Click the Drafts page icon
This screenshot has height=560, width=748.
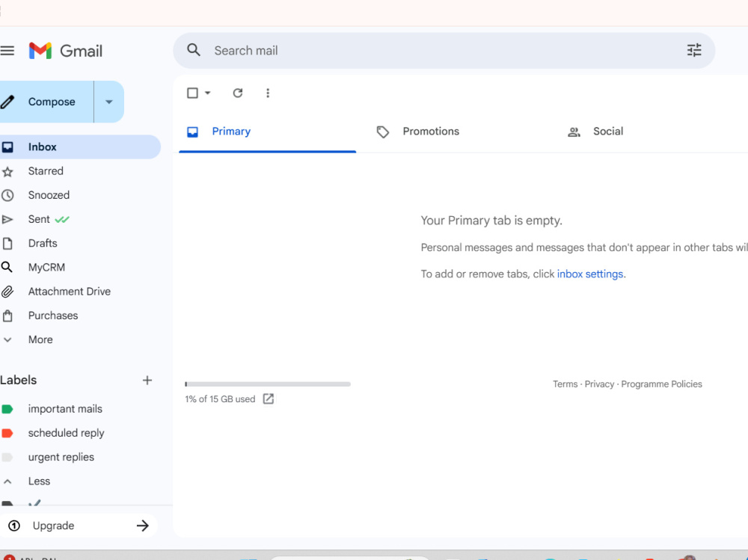[x=7, y=243]
